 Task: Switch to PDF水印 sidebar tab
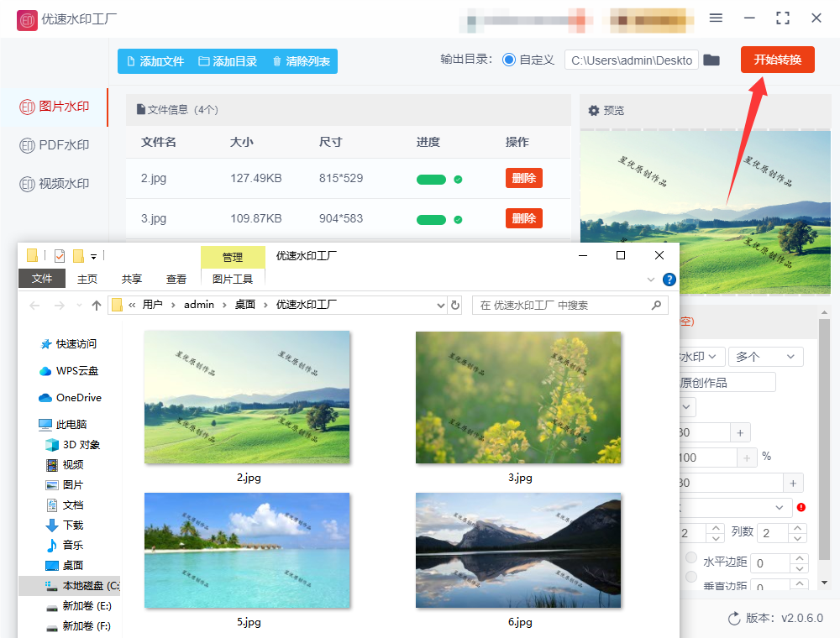point(54,145)
